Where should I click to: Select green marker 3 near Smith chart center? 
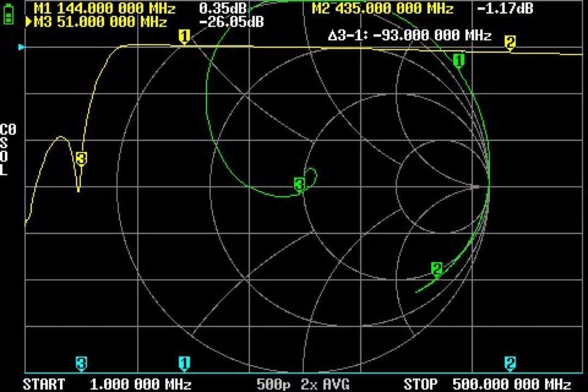[299, 185]
